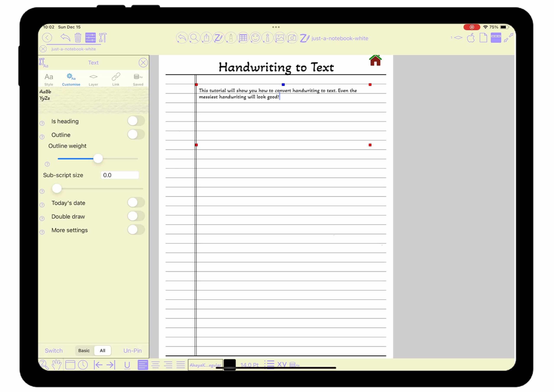Screen dimensions: 554x392
Task: Open the AkayaK font name dropdown
Action: tap(205, 365)
